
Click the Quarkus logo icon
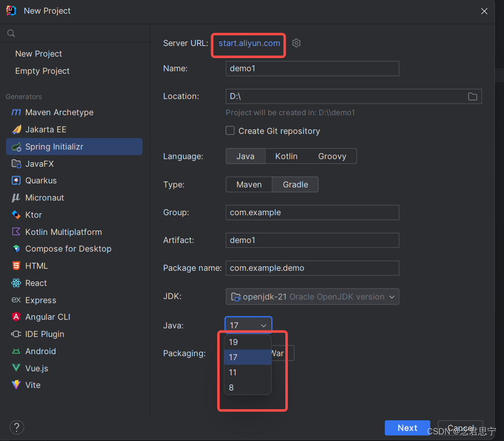16,181
